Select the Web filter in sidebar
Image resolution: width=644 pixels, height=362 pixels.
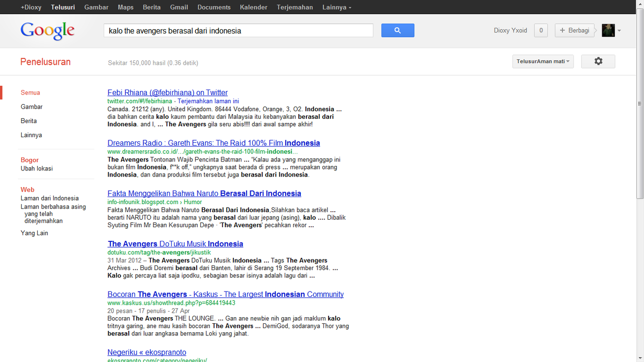[x=28, y=190]
